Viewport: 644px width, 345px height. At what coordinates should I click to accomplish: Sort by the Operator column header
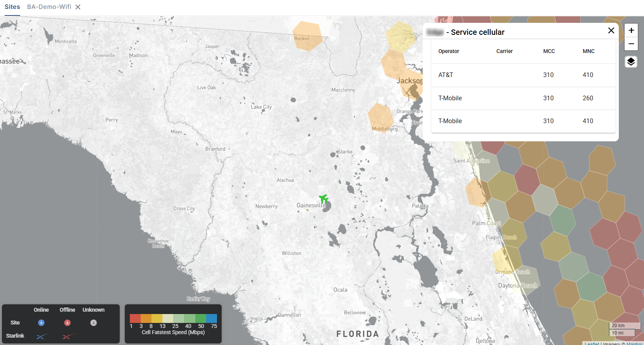[x=449, y=51]
